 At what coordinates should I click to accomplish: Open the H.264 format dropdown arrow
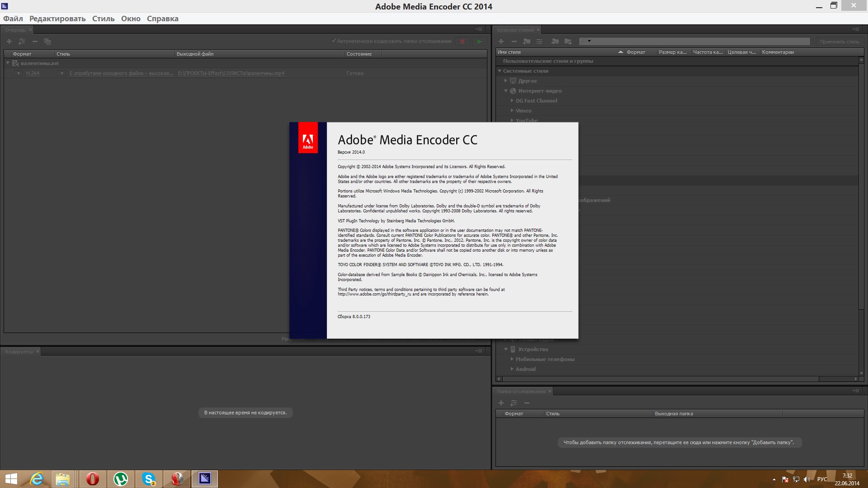[x=18, y=73]
